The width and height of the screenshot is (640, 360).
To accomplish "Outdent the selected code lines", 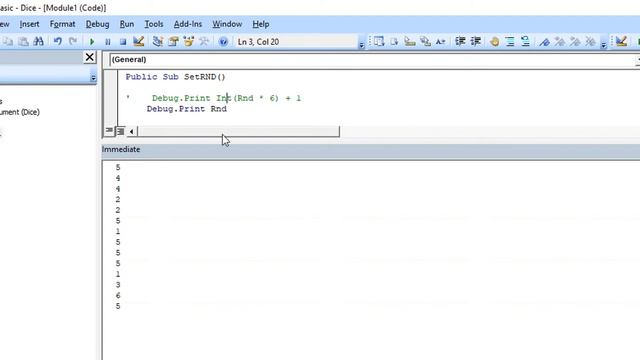I will (x=476, y=42).
